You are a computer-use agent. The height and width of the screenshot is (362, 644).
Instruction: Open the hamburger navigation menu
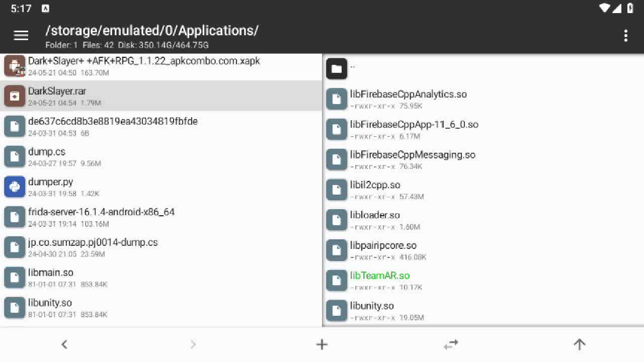21,35
